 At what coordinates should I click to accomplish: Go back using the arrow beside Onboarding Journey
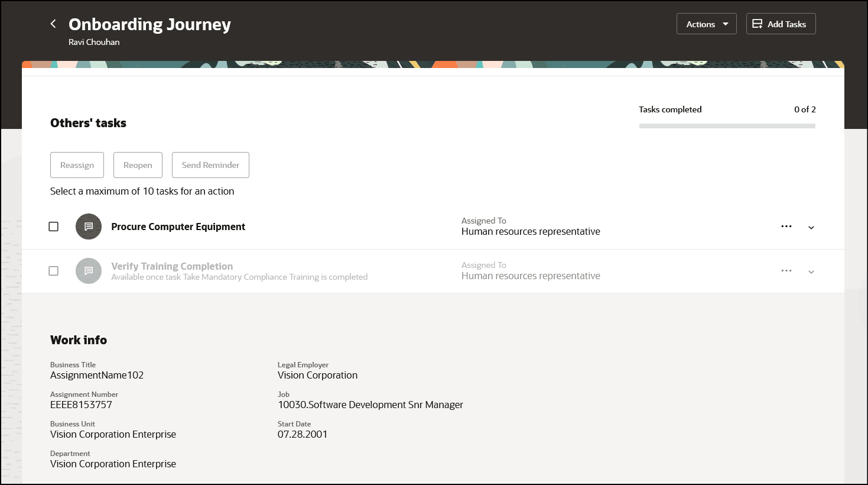pos(53,24)
